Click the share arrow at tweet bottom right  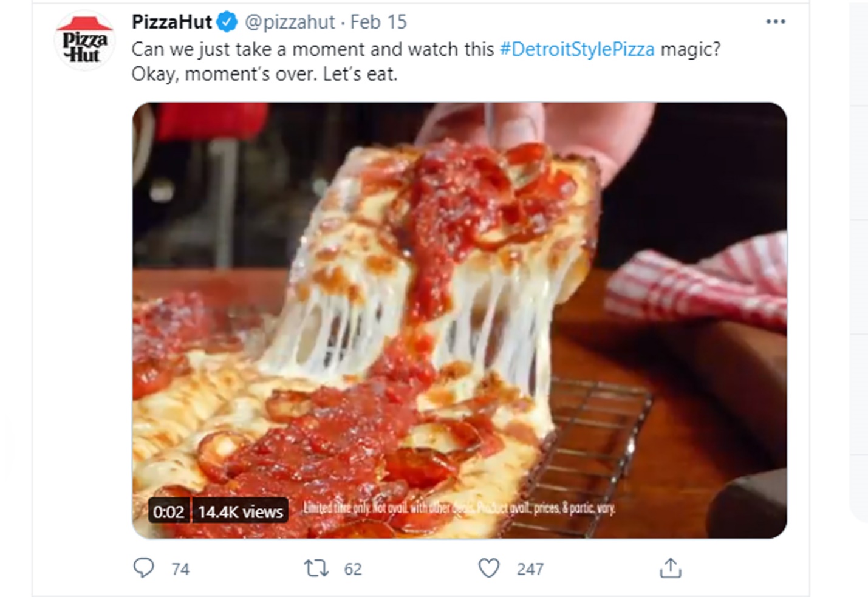(x=671, y=569)
